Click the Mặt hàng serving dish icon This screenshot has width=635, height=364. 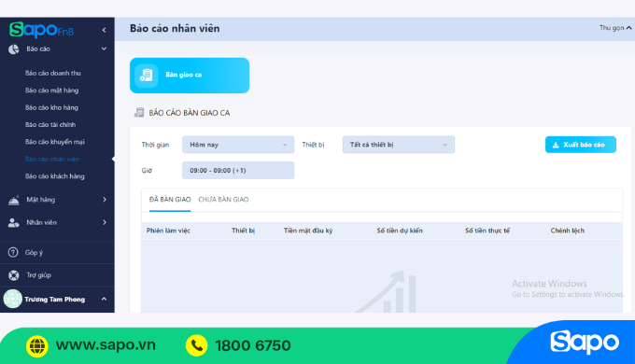point(14,200)
